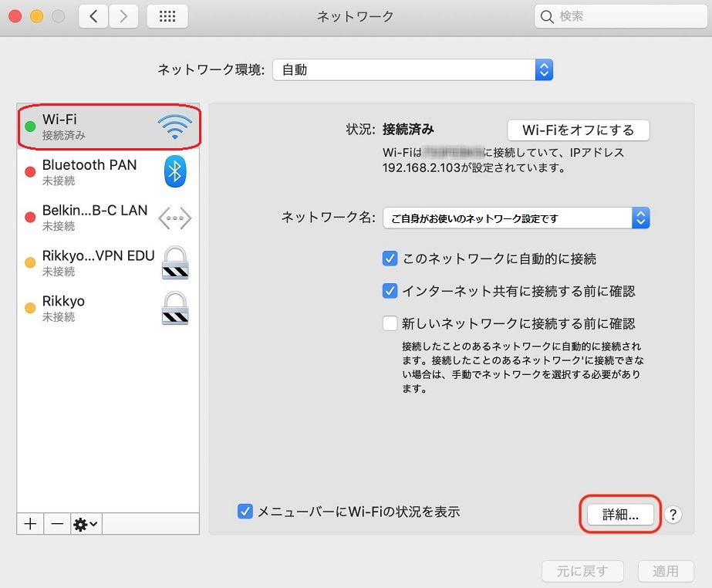Viewport: 712px width, 588px height.
Task: Click the 元に戻す revert button
Action: pos(582,571)
